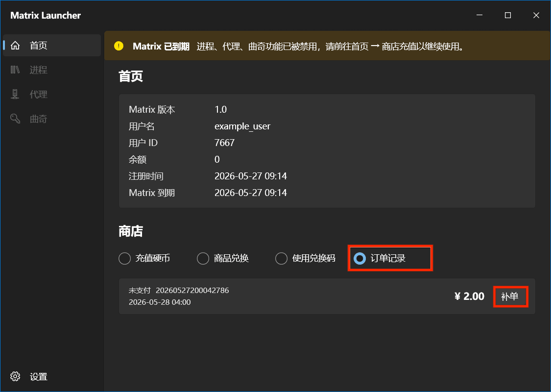Select the 商品兑换 radio option
The width and height of the screenshot is (551, 392).
[203, 258]
